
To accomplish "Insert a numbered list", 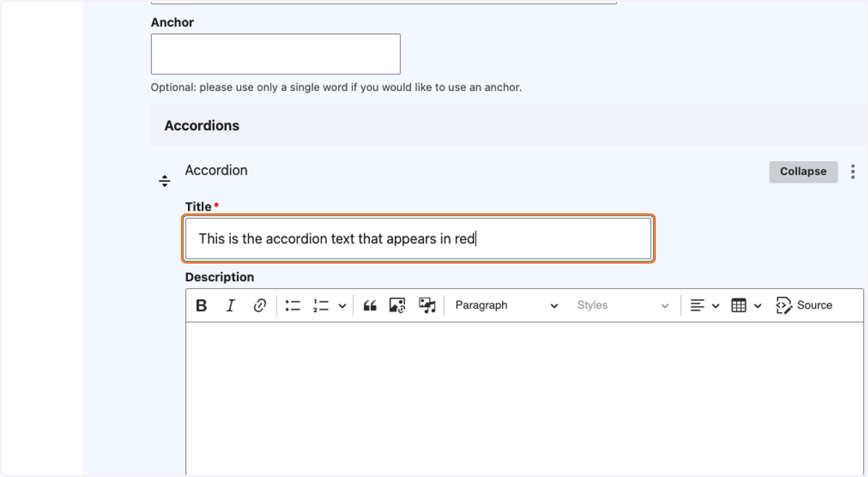I will tap(321, 306).
